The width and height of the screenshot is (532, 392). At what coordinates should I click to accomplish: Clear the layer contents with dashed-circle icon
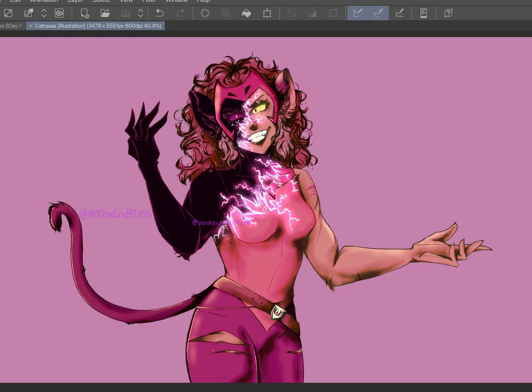click(205, 13)
